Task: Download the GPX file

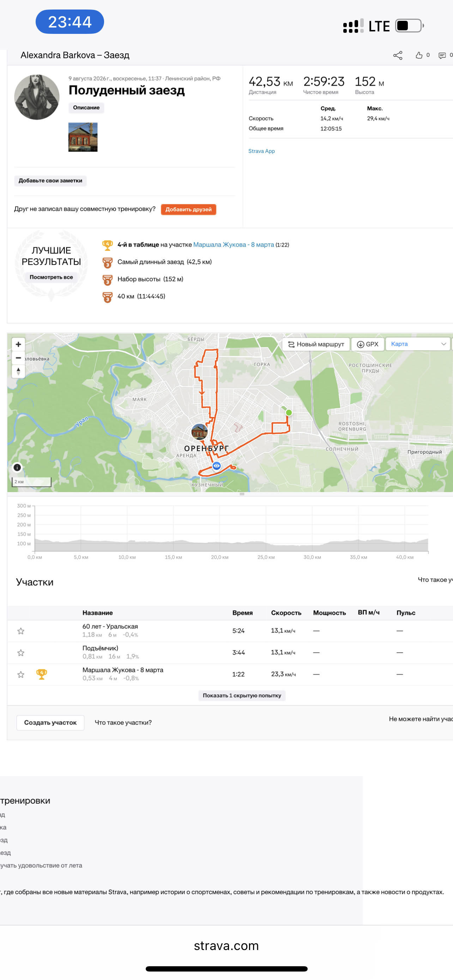Action: pos(367,344)
